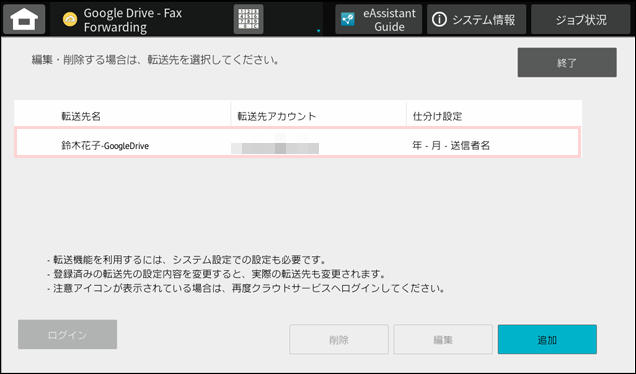Expand the small teal dropdown arrow
The width and height of the screenshot is (636, 374).
pos(318,31)
